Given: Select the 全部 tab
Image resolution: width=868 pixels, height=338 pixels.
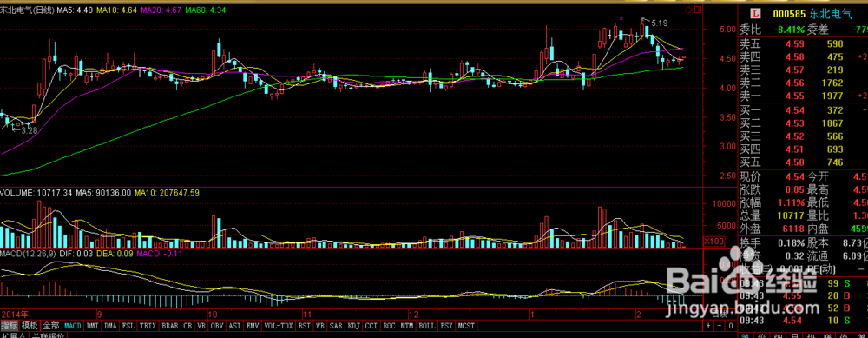Looking at the screenshot, I should 51,326.
